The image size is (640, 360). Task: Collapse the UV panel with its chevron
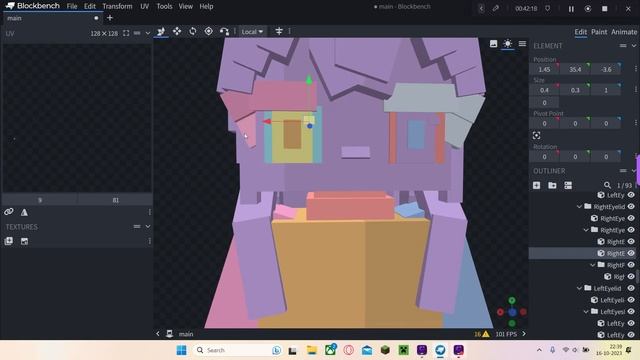(x=148, y=33)
